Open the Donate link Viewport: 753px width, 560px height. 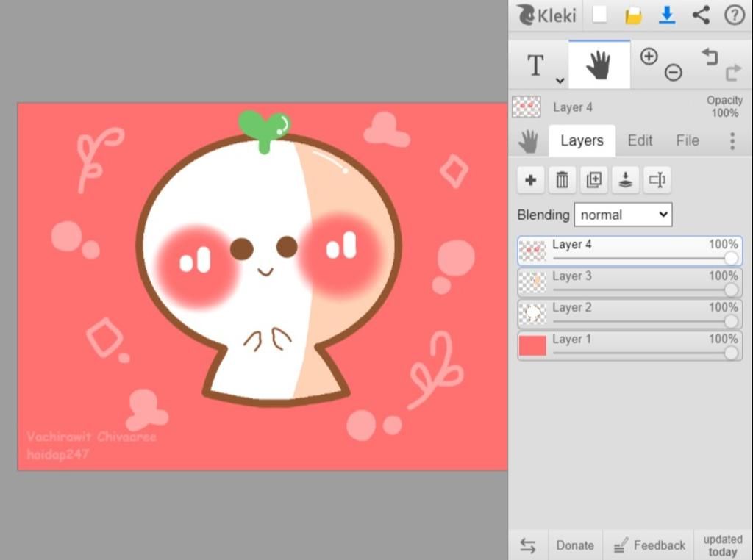tap(575, 545)
